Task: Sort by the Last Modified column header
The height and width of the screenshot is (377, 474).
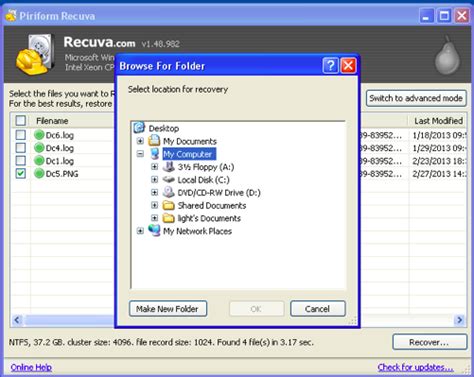Action: click(438, 121)
